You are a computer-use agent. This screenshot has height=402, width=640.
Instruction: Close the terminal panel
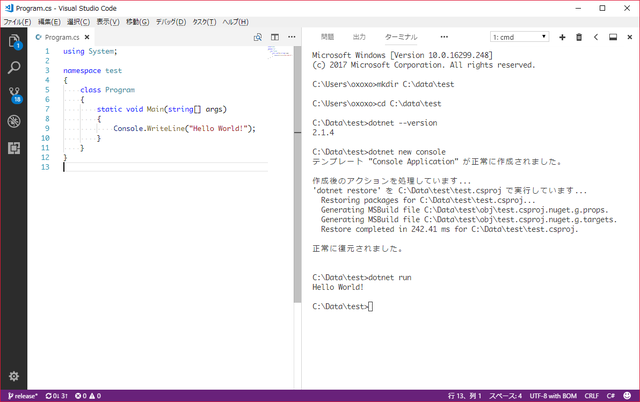click(630, 37)
